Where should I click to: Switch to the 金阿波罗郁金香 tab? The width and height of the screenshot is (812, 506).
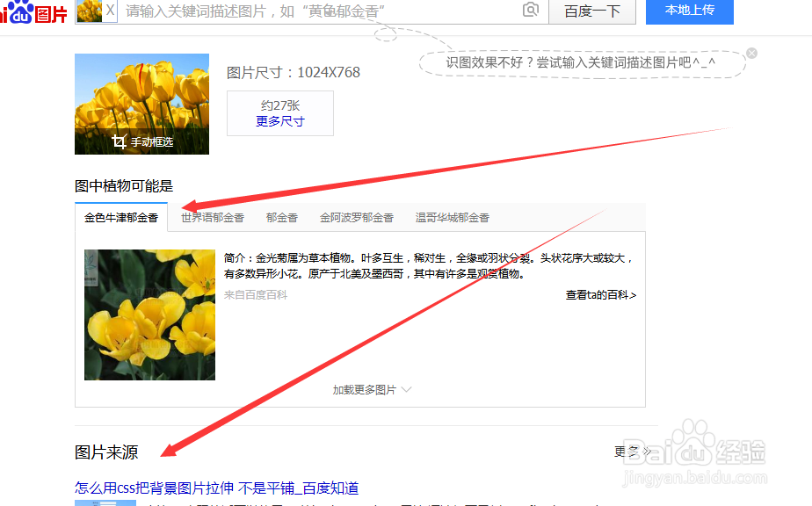pos(356,217)
